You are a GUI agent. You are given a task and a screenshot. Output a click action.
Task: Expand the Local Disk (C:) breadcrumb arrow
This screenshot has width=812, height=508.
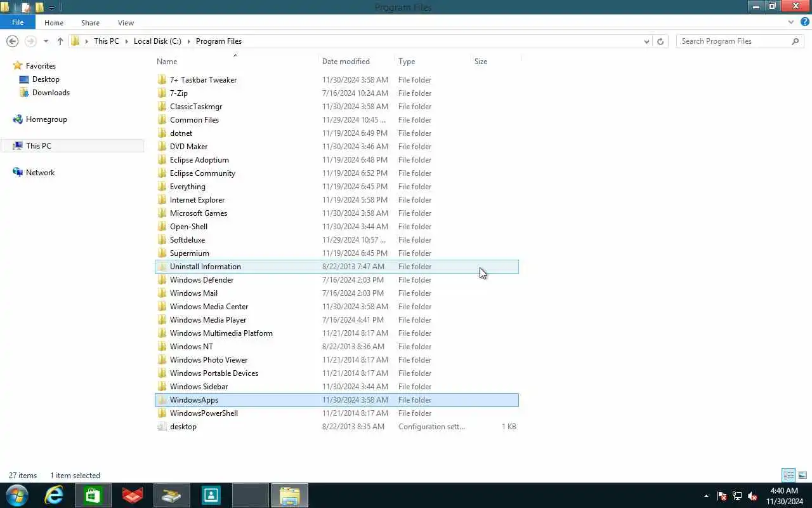point(188,41)
